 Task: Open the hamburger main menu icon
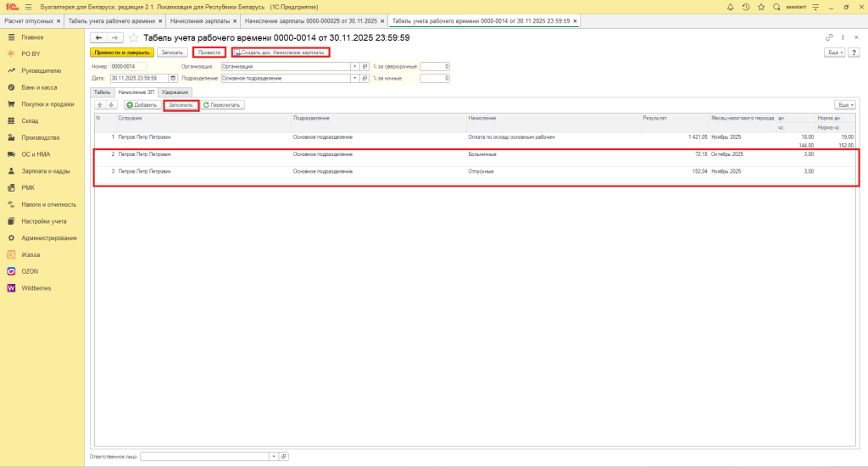28,7
